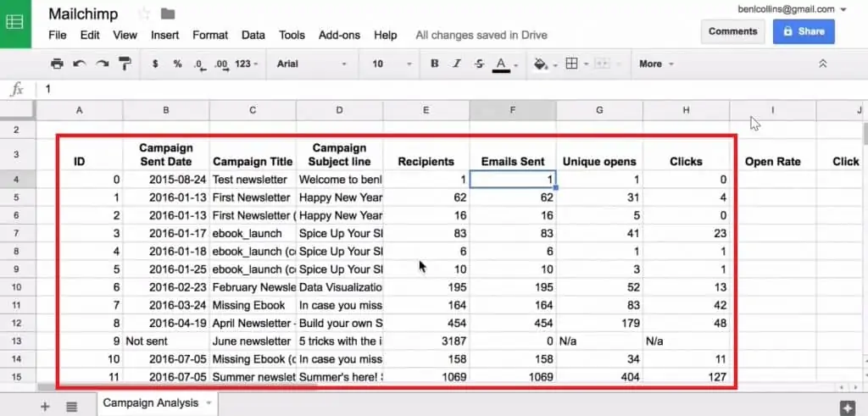Image resolution: width=868 pixels, height=416 pixels.
Task: Open the all sheets list icon
Action: pyautogui.click(x=71, y=407)
